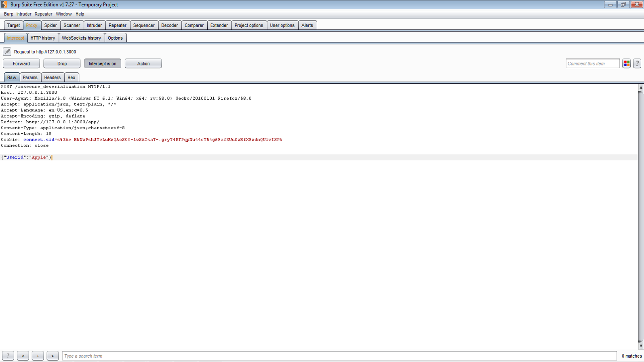Open the Burp menu
Image resolution: width=644 pixels, height=362 pixels.
8,14
